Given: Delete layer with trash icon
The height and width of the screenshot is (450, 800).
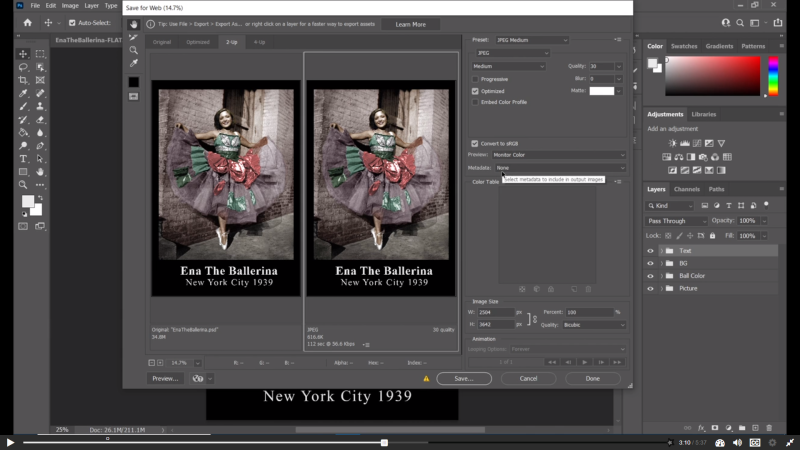Looking at the screenshot, I should coord(769,428).
